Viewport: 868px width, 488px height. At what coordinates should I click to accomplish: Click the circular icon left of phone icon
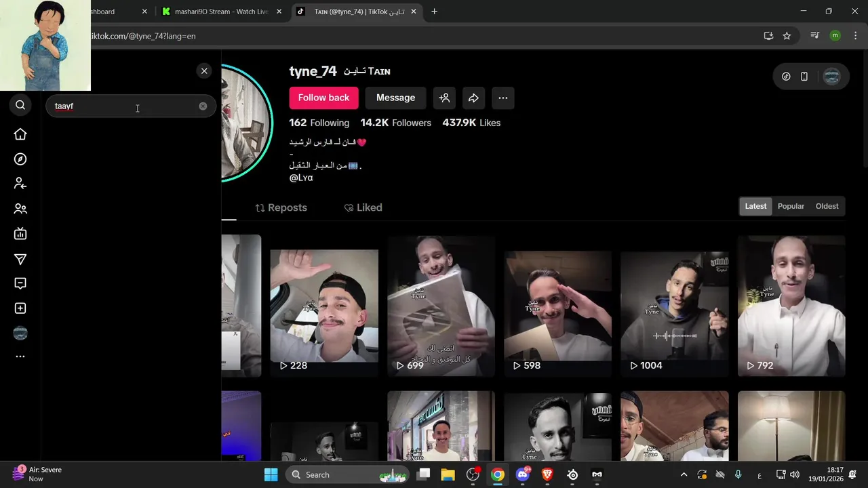(786, 77)
